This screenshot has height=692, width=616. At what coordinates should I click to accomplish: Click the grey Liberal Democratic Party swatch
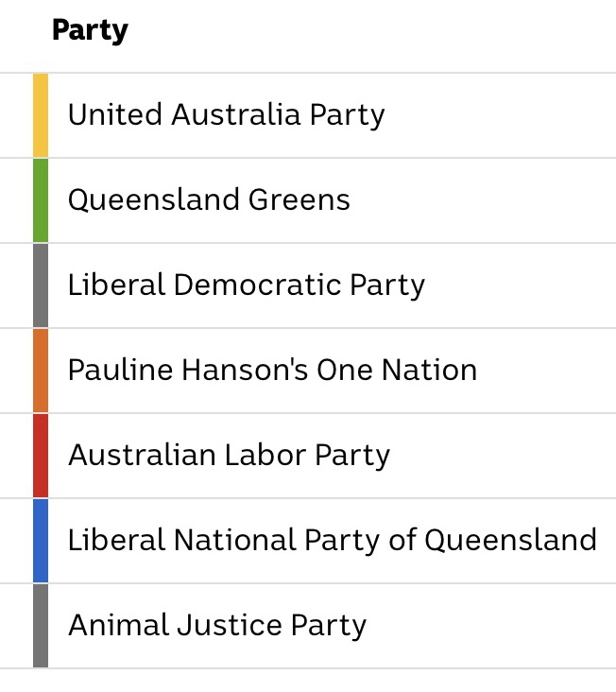point(41,285)
